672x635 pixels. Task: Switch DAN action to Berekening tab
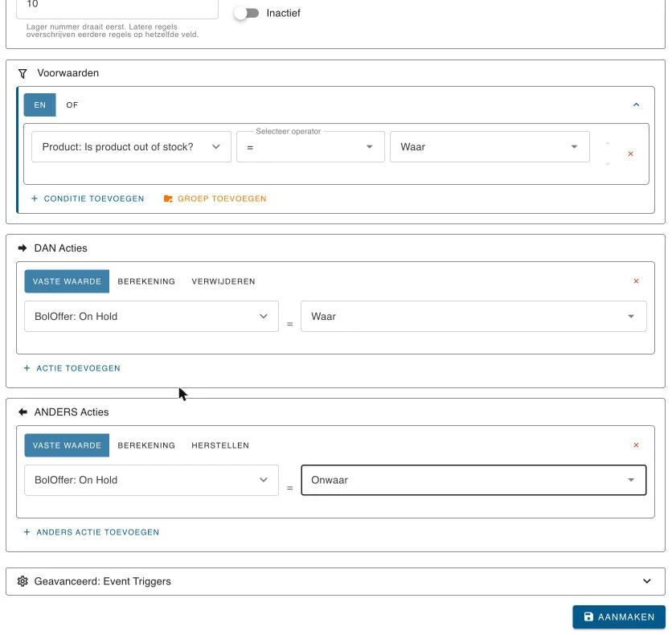pyautogui.click(x=146, y=281)
